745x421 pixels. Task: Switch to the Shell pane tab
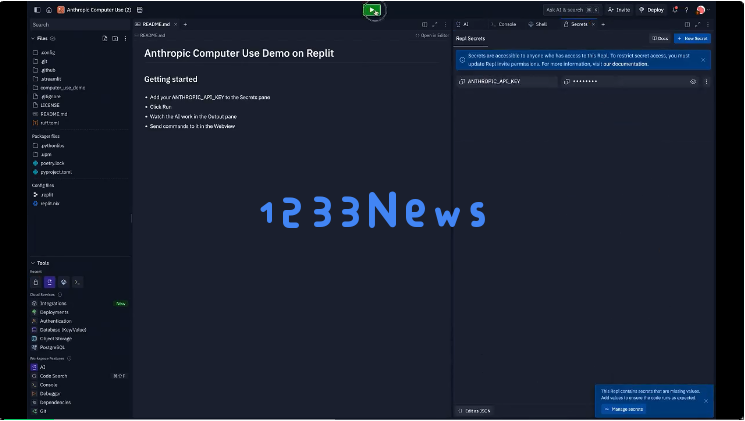[x=538, y=24]
